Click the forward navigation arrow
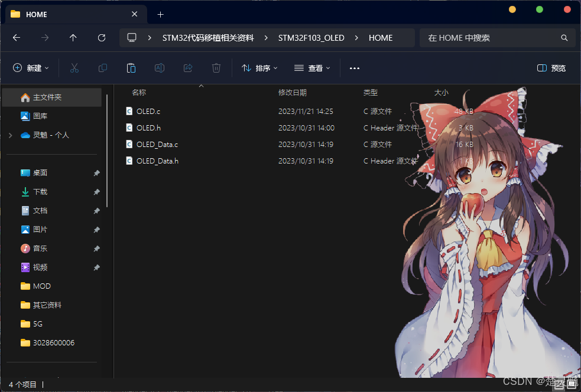This screenshot has width=581, height=392. click(x=45, y=38)
